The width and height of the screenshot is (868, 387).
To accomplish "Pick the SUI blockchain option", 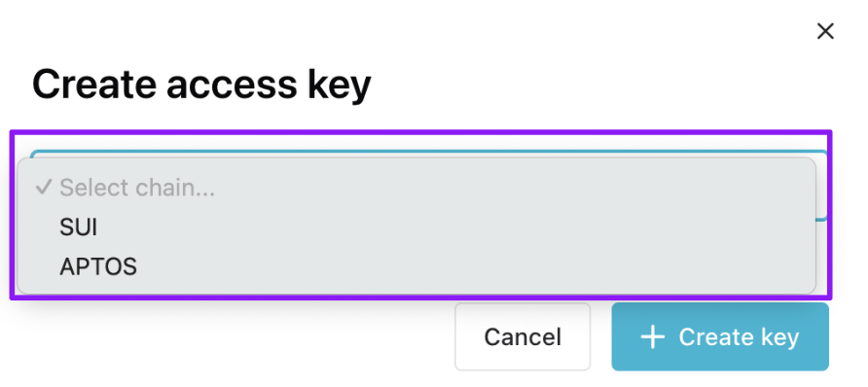I will [416, 228].
